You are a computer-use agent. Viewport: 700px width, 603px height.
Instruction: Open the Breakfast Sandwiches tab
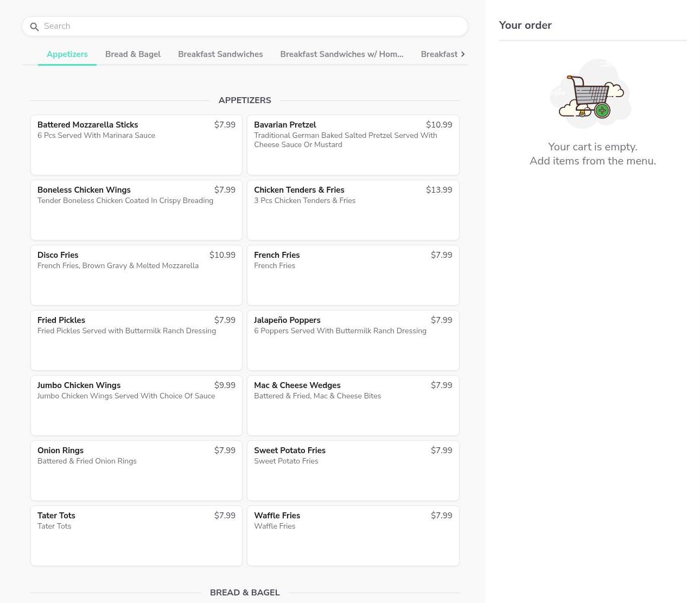(220, 54)
